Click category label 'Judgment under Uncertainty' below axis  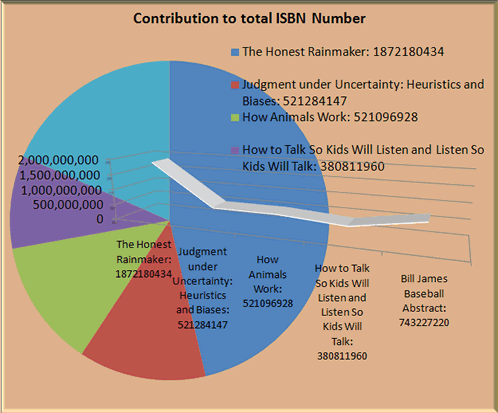coord(202,288)
